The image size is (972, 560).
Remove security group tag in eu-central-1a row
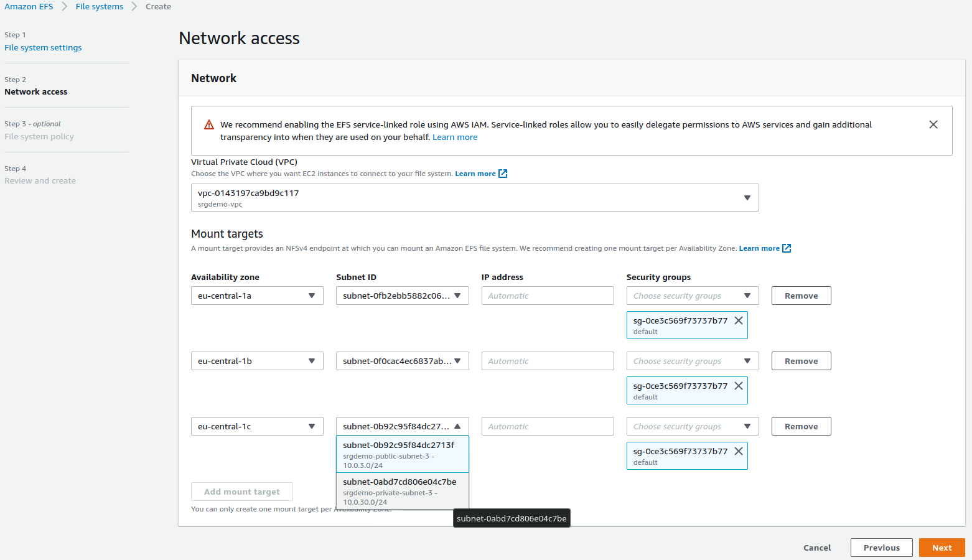[738, 320]
